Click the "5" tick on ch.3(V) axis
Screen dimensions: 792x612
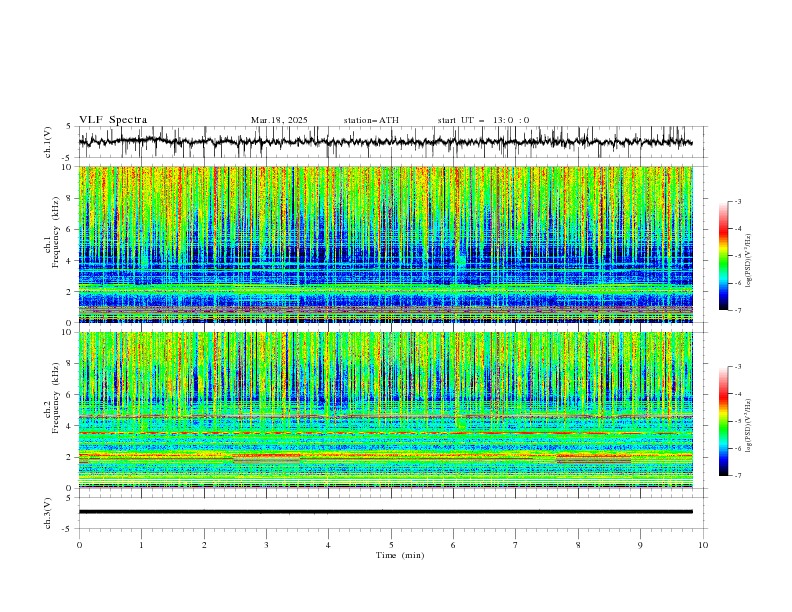point(70,498)
